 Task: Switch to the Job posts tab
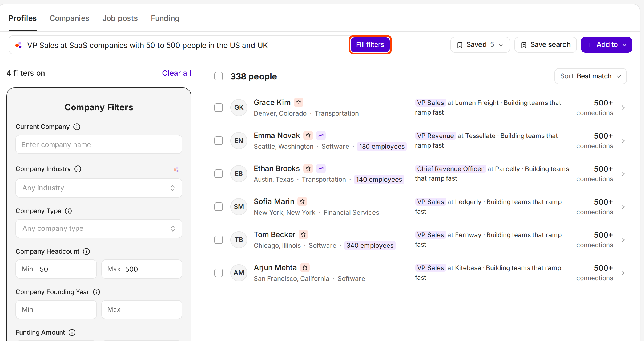click(120, 18)
